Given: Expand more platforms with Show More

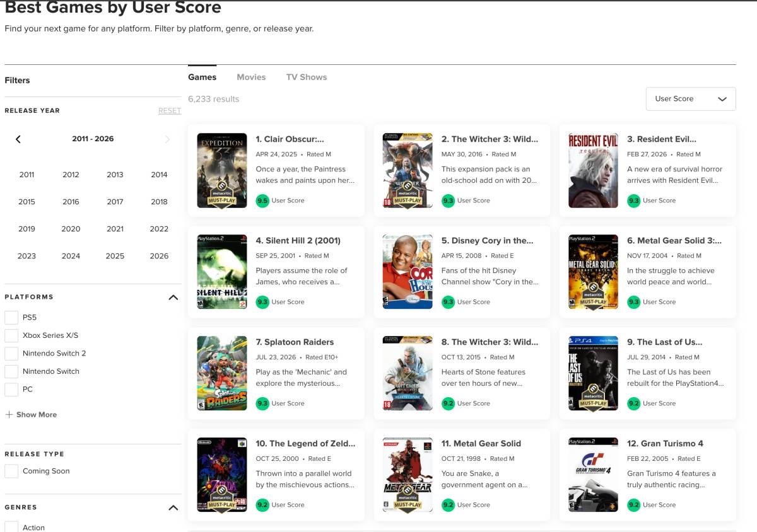Looking at the screenshot, I should click(x=31, y=415).
